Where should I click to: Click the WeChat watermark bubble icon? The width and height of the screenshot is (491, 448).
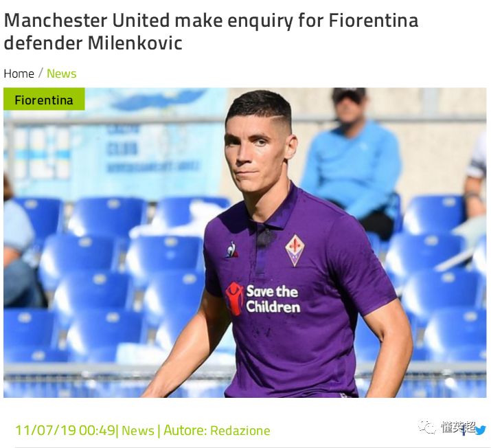pos(427,427)
